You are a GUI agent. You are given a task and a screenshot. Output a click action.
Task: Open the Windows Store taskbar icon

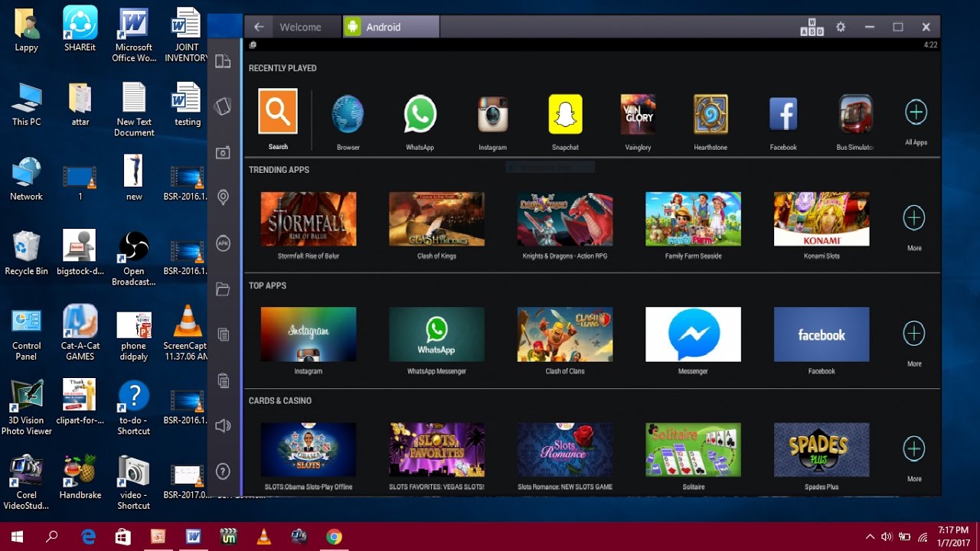[123, 536]
